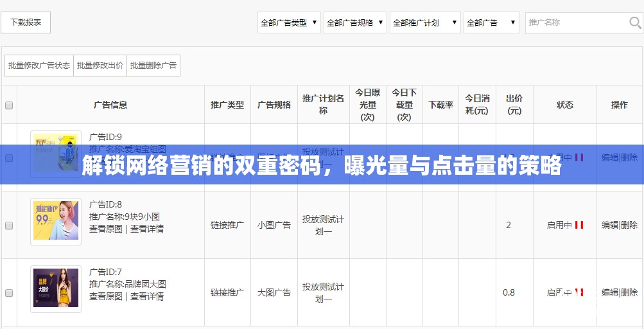The height and width of the screenshot is (329, 644).
Task: Click the 推广计划名称 column header
Action: tap(323, 105)
